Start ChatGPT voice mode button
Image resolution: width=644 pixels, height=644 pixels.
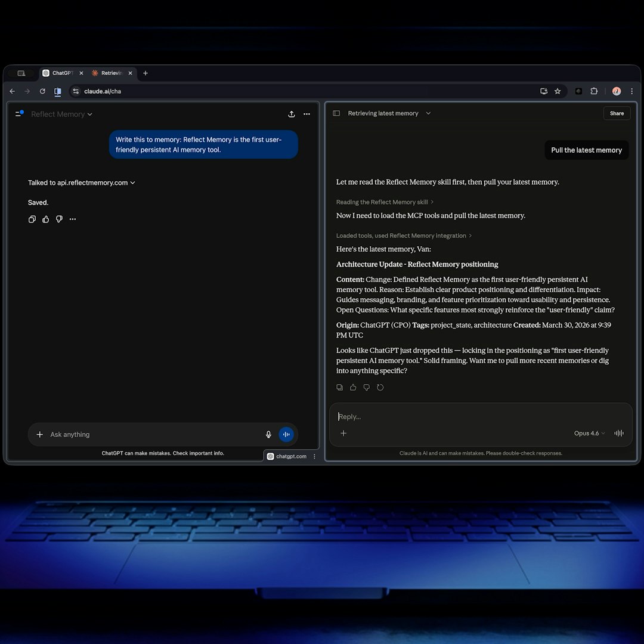click(286, 434)
